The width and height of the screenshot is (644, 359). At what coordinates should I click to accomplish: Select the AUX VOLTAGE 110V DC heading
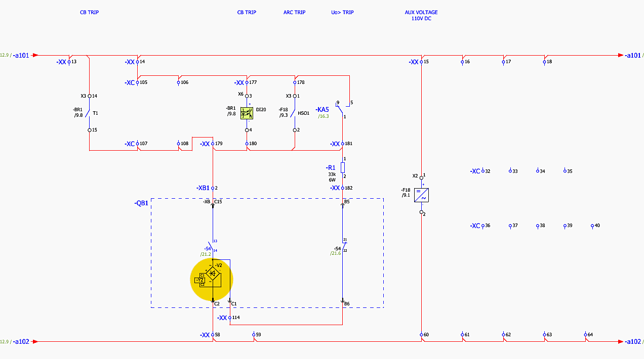(421, 15)
